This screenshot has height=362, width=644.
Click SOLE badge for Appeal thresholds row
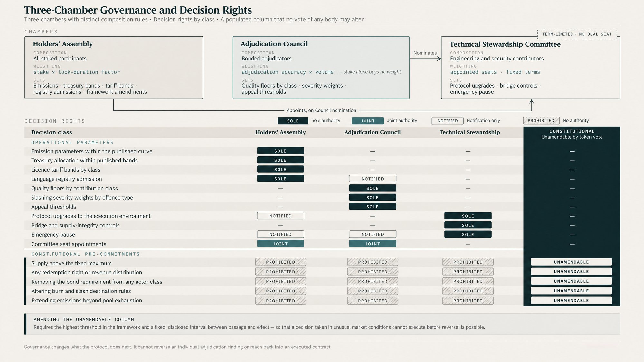(x=373, y=207)
